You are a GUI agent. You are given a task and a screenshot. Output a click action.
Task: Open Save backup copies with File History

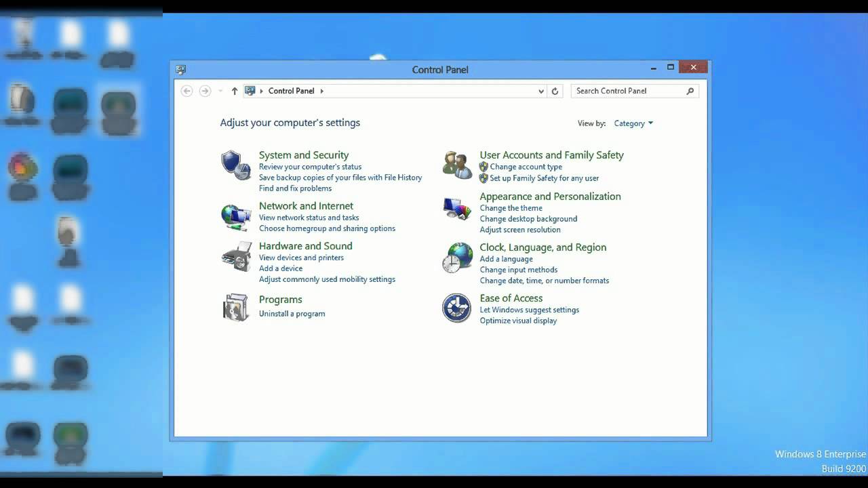coord(340,178)
